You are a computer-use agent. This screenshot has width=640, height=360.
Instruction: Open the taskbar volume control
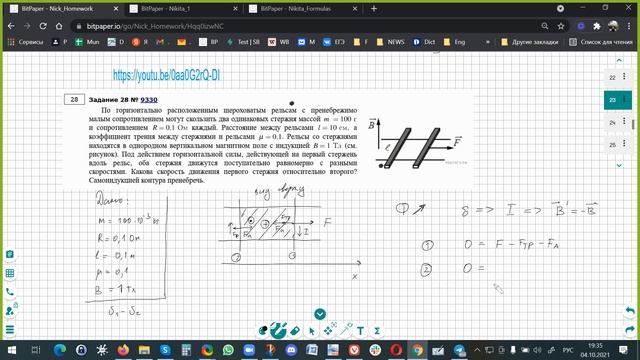[x=537, y=350]
